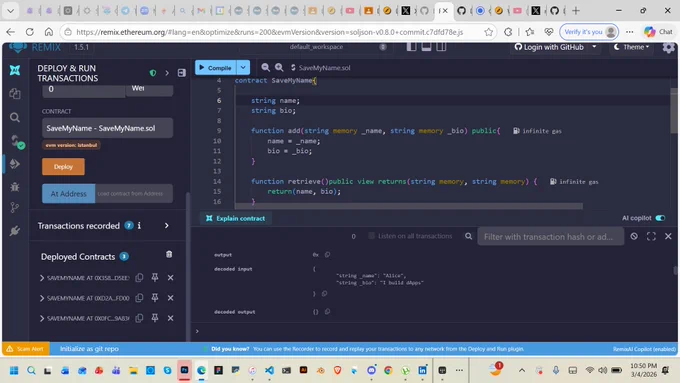This screenshot has width=680, height=383.
Task: Click the Windows Start button
Action: 14,370
